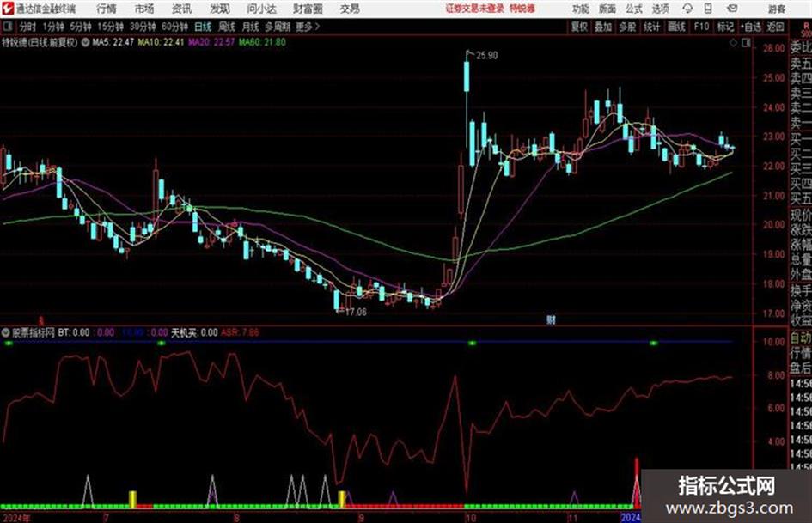Click the 复权 toolbar button

(x=579, y=27)
